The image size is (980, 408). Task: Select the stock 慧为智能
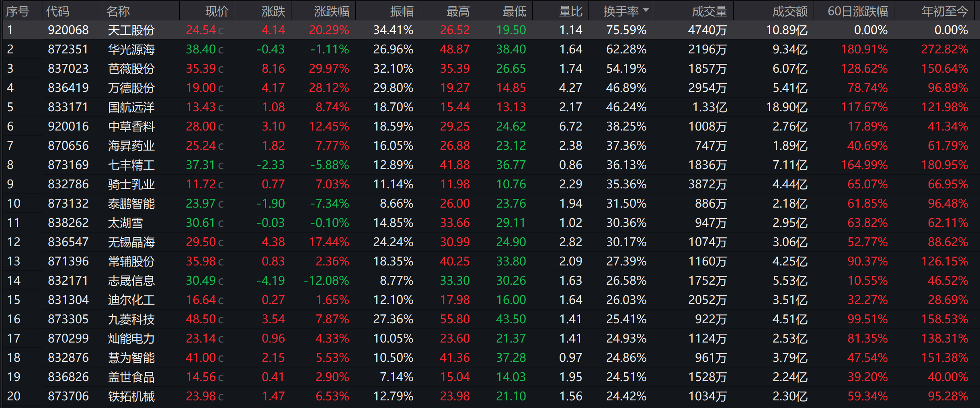pos(131,358)
